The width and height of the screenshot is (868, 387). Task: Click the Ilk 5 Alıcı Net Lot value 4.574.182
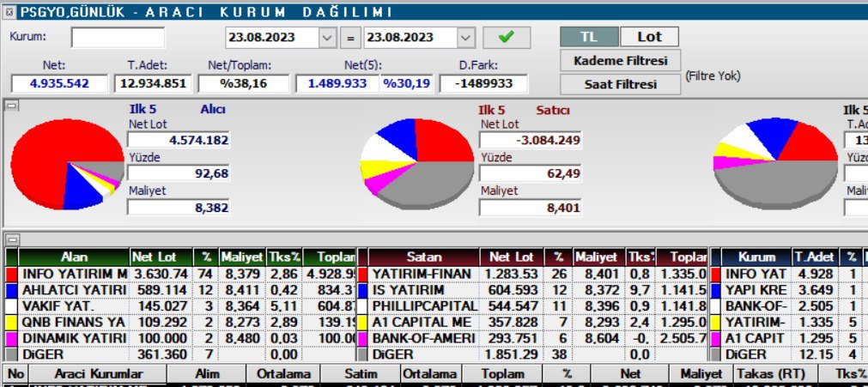(x=179, y=140)
